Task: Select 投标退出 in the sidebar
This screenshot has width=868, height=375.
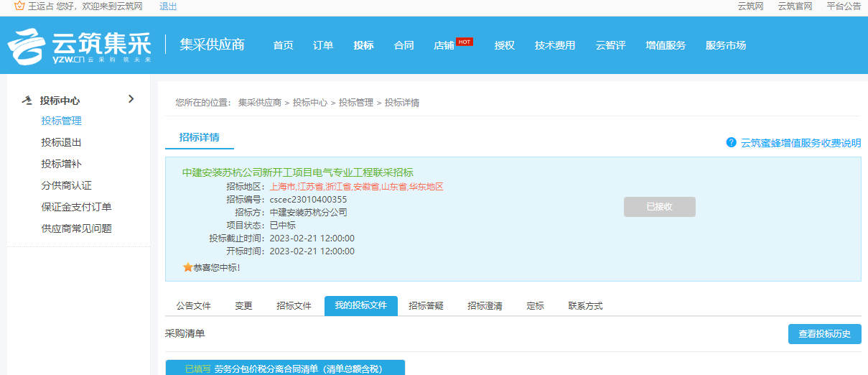Action: click(x=61, y=142)
